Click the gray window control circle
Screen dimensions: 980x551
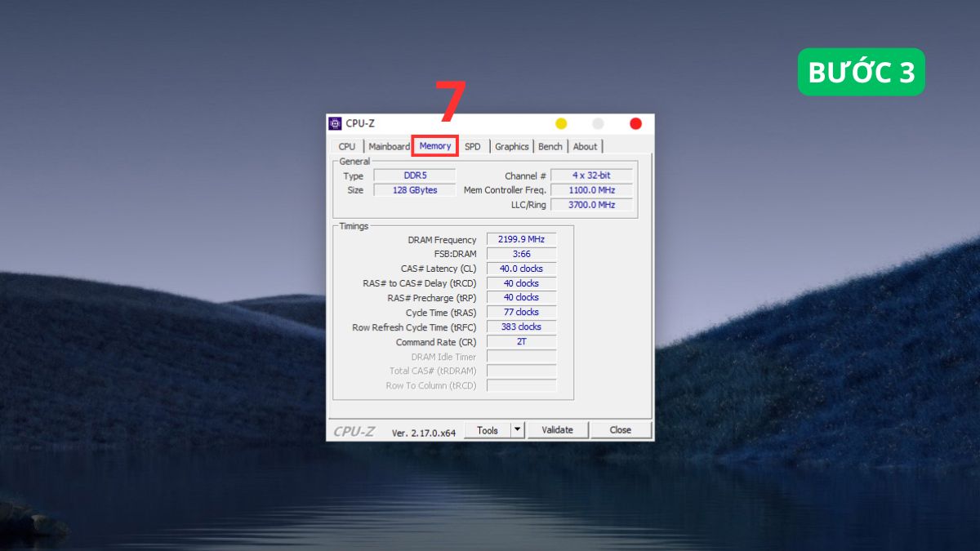597,123
